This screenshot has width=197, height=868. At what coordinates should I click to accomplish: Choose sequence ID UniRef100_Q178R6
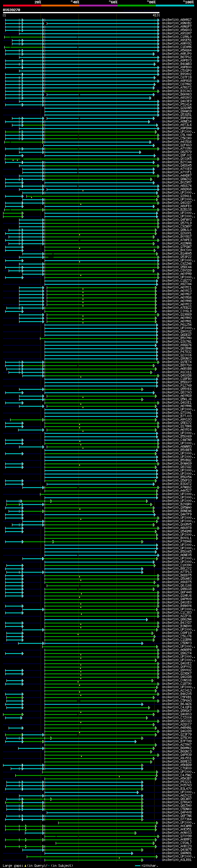177,426
